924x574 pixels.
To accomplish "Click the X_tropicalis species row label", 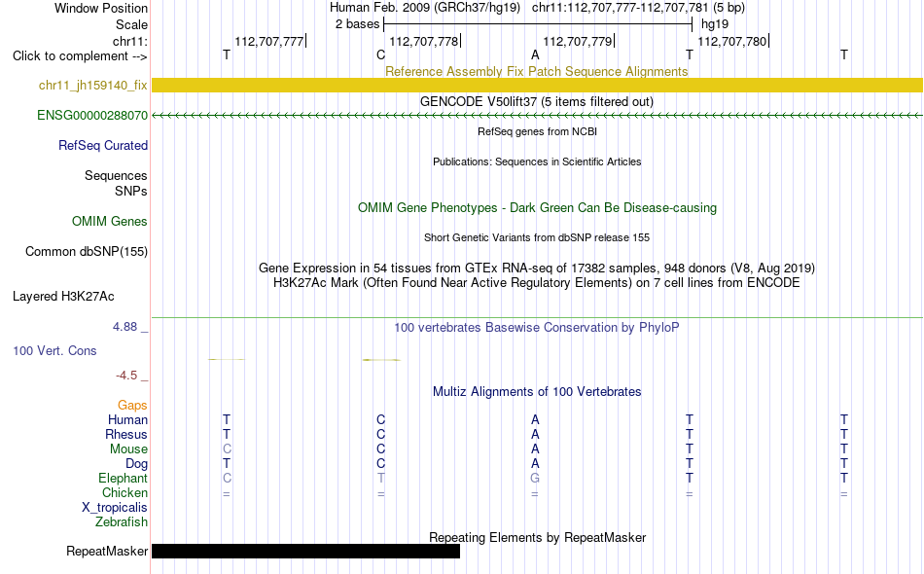I will click(115, 508).
